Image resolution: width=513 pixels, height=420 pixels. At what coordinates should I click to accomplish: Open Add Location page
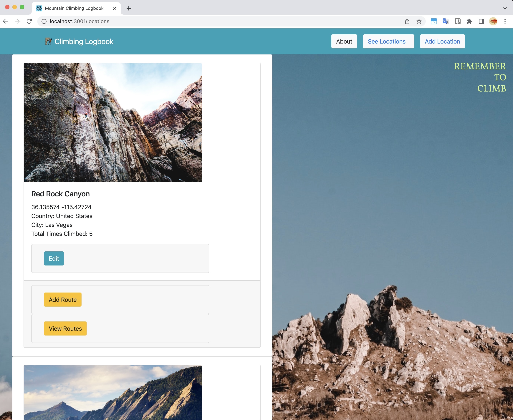tap(442, 41)
